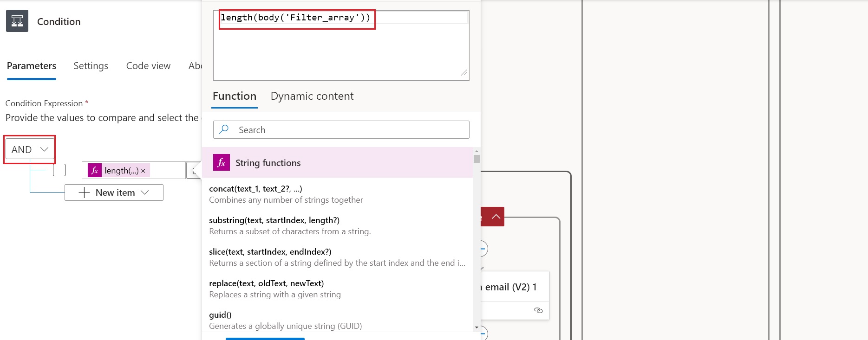Click the function list scrollbar down arrow

pos(476,327)
